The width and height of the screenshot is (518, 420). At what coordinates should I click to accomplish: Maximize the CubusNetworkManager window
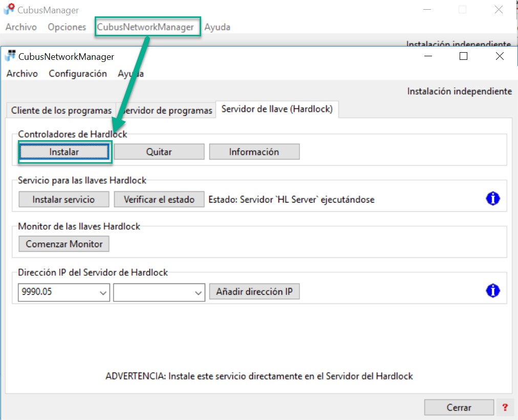463,56
